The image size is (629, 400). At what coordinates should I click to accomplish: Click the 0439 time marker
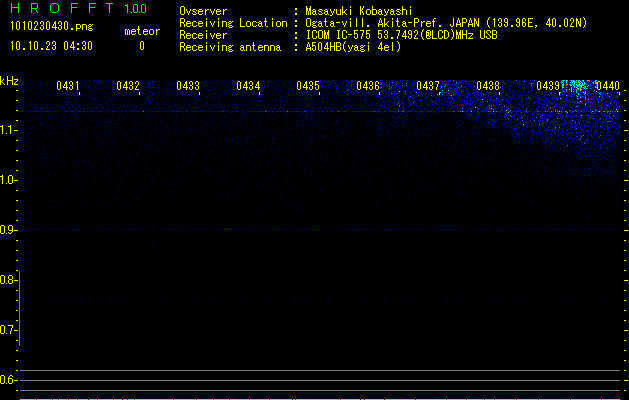(x=548, y=85)
